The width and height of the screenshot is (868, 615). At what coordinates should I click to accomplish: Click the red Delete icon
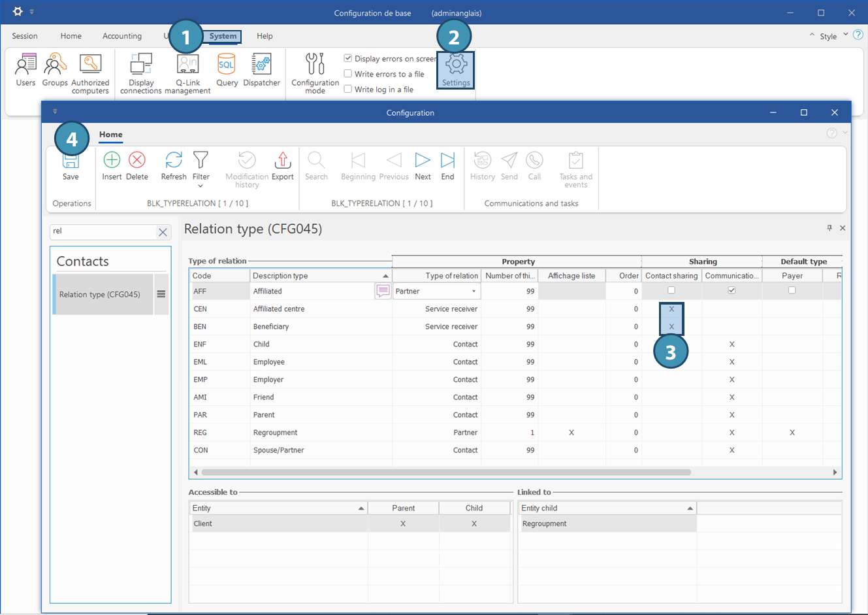pos(137,160)
